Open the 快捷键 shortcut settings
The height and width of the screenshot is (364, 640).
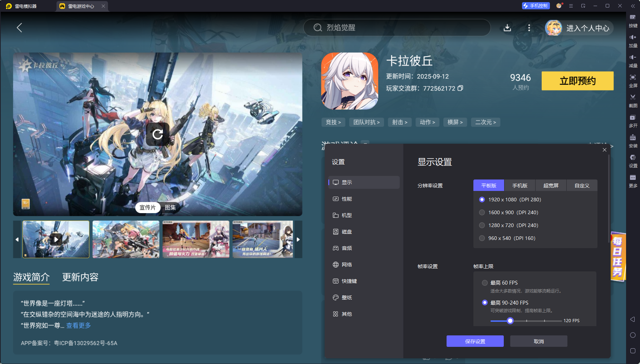[349, 281]
